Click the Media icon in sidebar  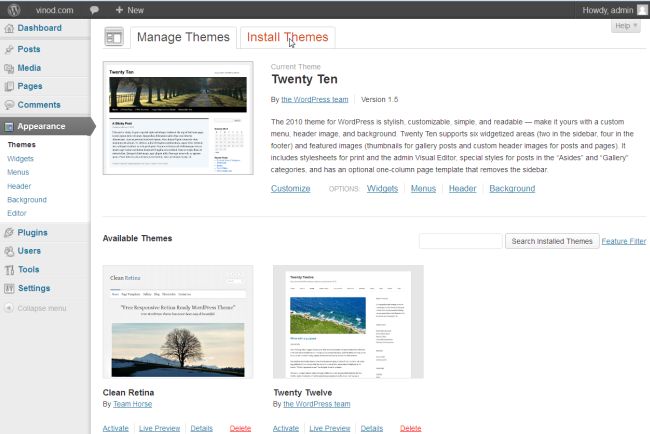point(9,68)
